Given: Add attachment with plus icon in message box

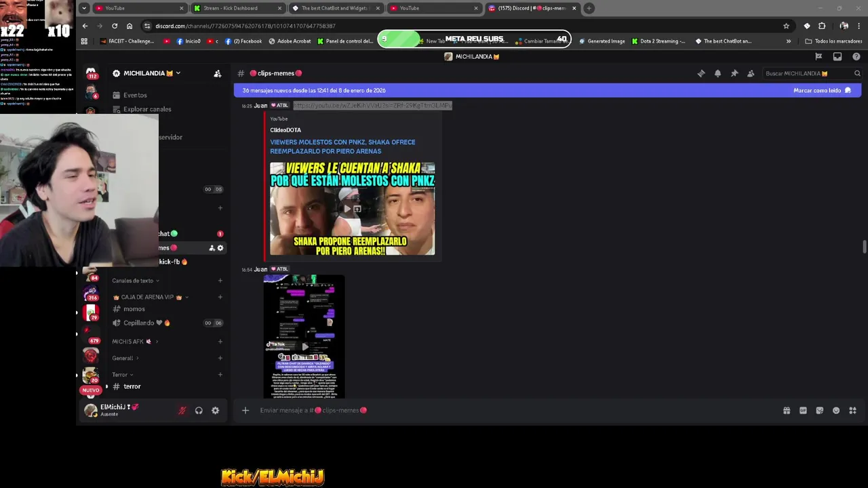Looking at the screenshot, I should 245,410.
